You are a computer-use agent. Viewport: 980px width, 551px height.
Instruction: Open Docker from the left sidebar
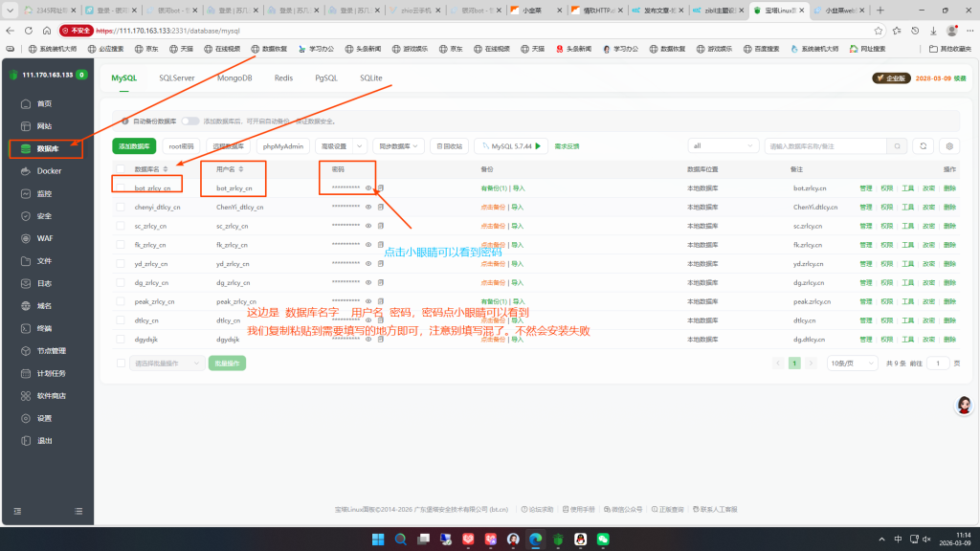click(48, 171)
